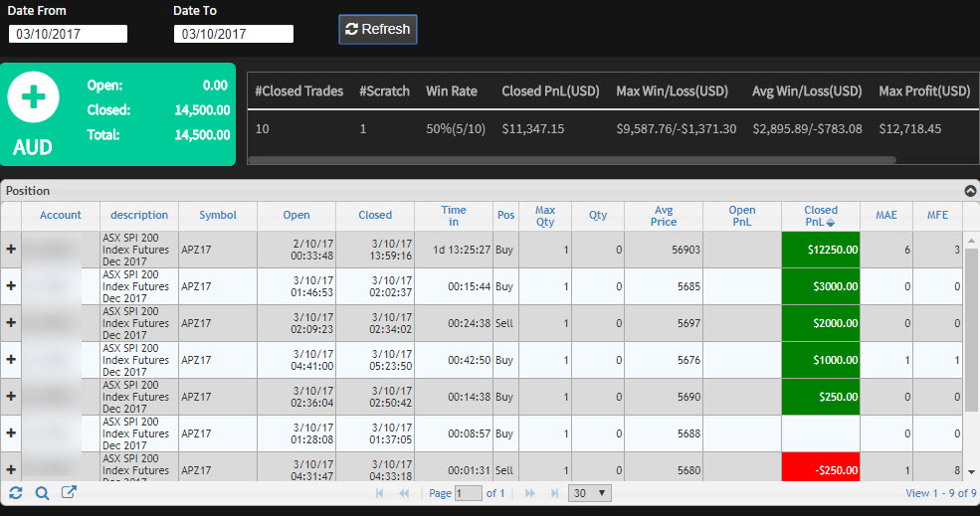Sort by MFE column header

[x=937, y=215]
